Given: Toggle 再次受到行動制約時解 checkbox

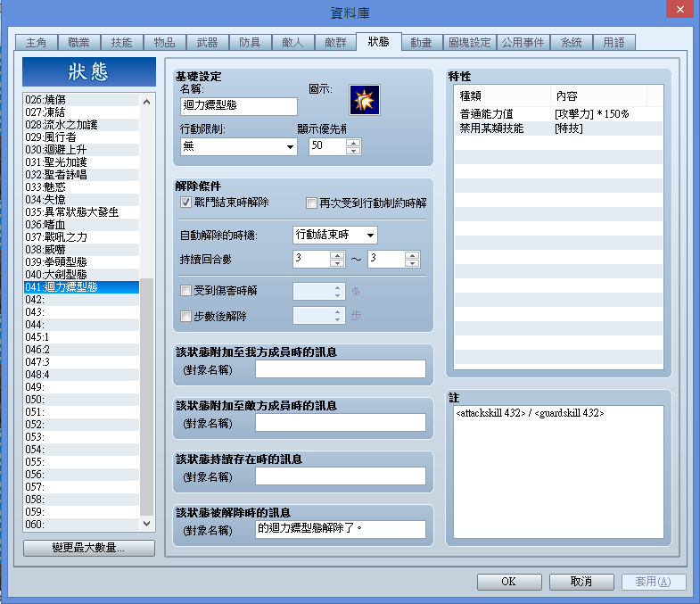Looking at the screenshot, I should pyautogui.click(x=311, y=203).
